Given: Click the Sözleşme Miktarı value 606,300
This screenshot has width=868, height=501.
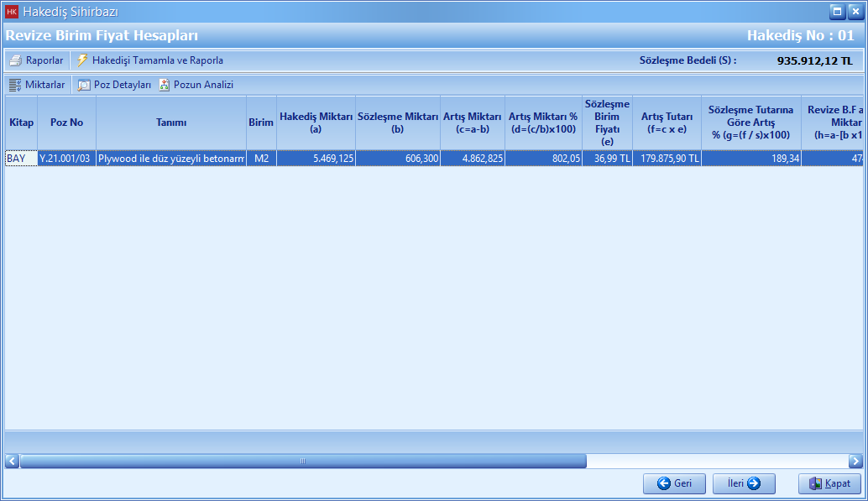Looking at the screenshot, I should 398,158.
